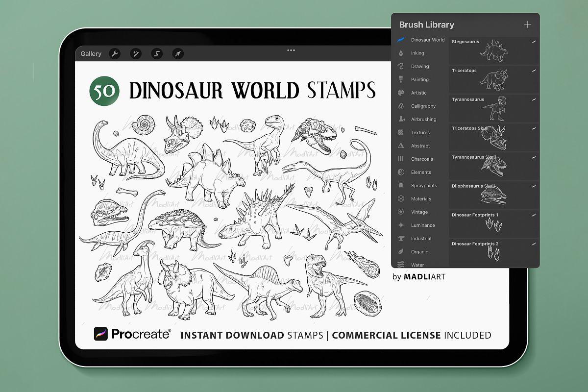Select the Airbrushing category icon

[x=401, y=119]
